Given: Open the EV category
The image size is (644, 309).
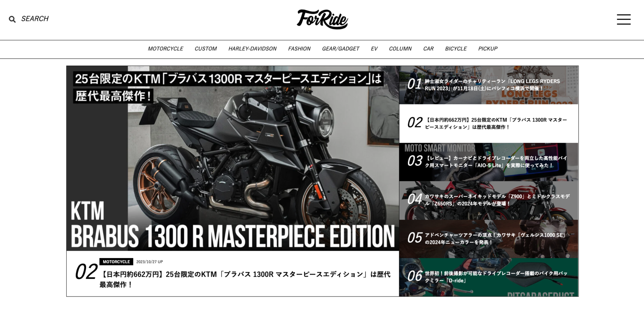Looking at the screenshot, I should click(374, 49).
